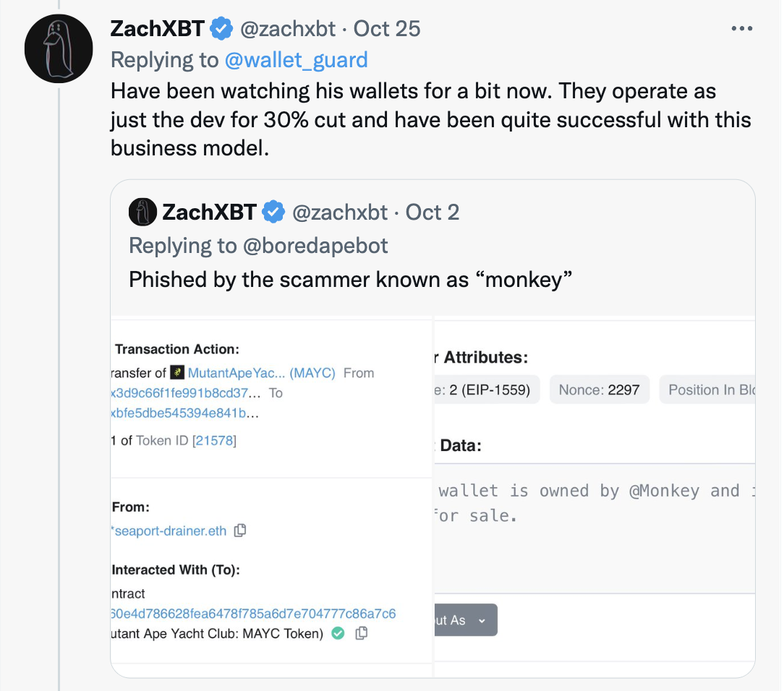Copy the MAYC Token contract address
784x691 pixels.
tap(362, 633)
